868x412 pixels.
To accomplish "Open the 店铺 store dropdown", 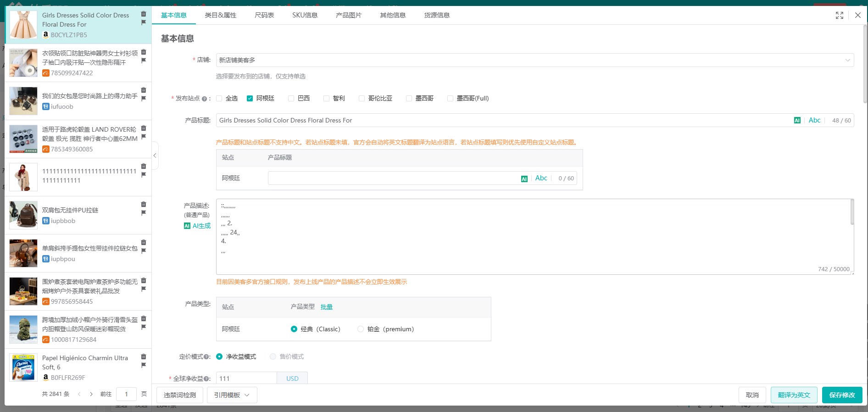I will click(534, 60).
